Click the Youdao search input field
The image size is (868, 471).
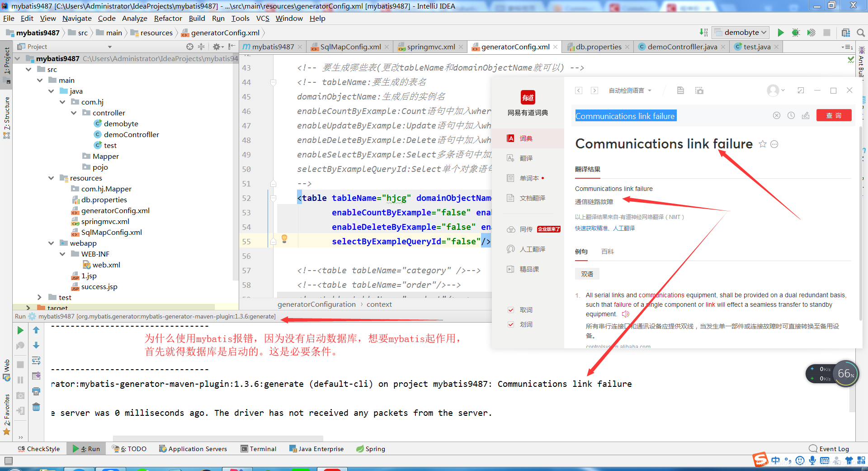tap(671, 116)
